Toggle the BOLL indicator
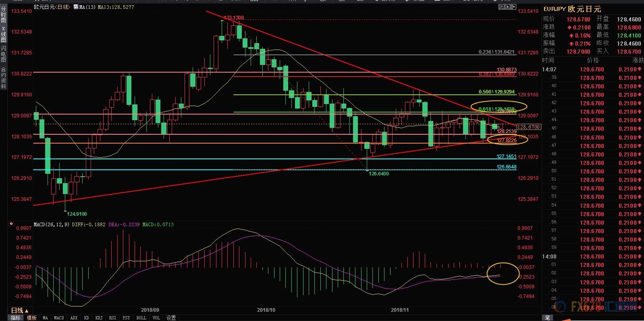The width and height of the screenshot is (644, 321). [x=141, y=318]
